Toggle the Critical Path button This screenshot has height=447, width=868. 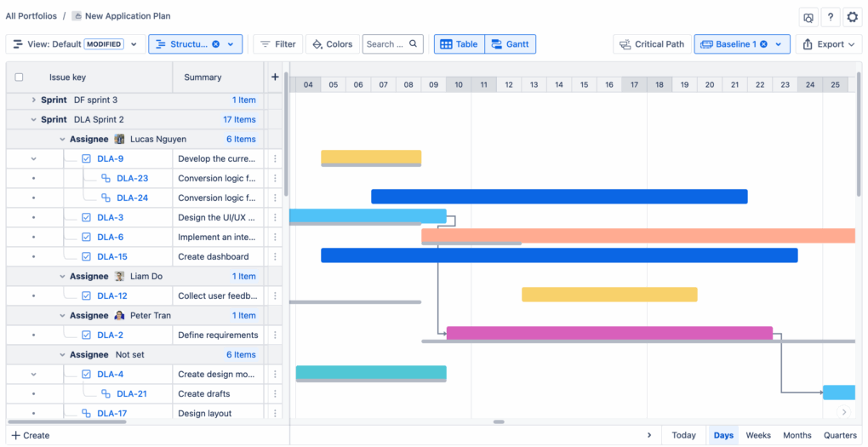(652, 44)
